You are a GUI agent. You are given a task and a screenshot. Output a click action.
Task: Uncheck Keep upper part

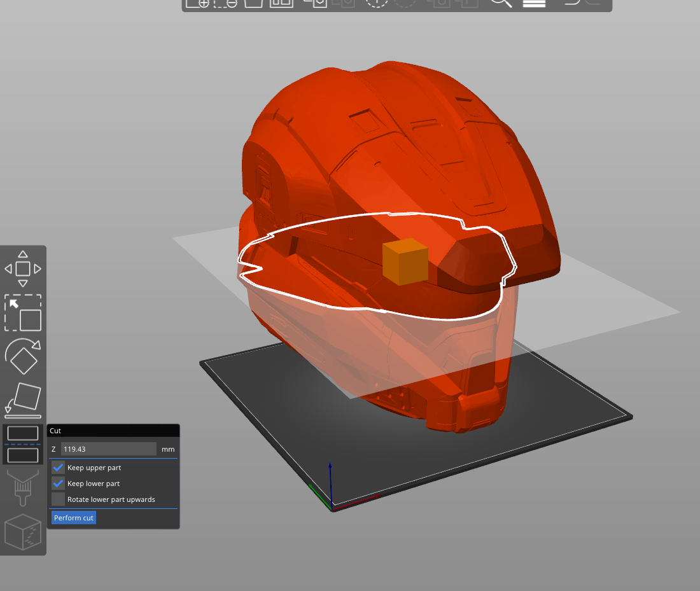58,468
